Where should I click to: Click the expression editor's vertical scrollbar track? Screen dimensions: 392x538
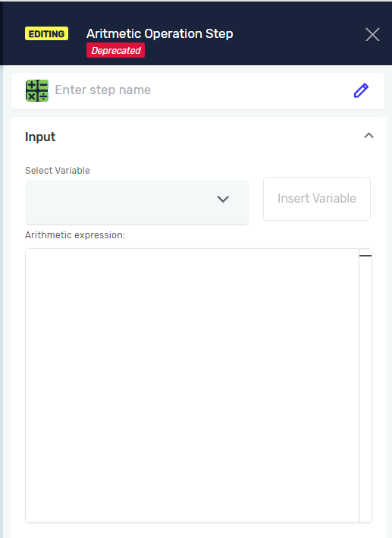point(365,388)
